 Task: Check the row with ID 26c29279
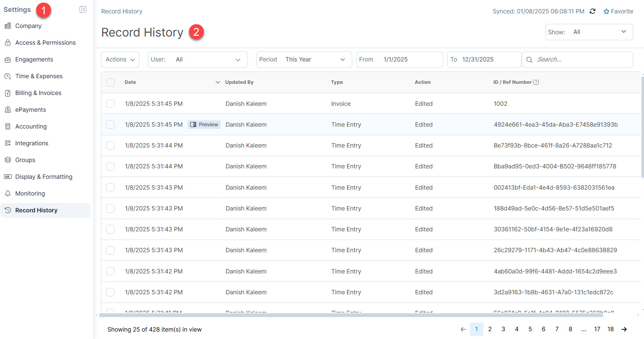pos(110,250)
